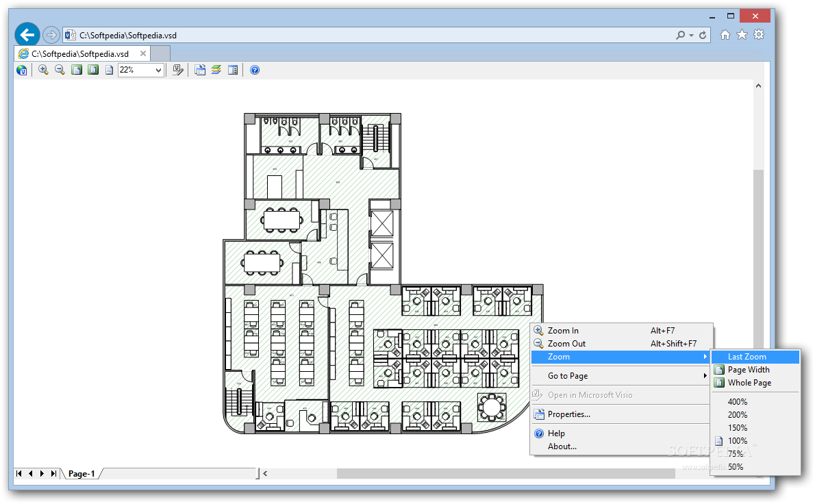The height and width of the screenshot is (504, 815).
Task: Expand the Zoom submenu entry
Action: 621,357
